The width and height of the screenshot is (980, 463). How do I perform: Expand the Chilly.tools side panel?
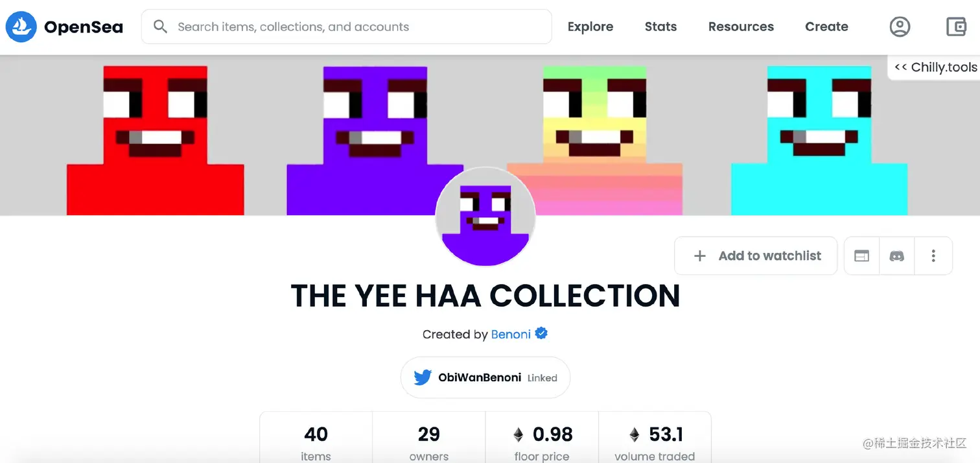935,67
